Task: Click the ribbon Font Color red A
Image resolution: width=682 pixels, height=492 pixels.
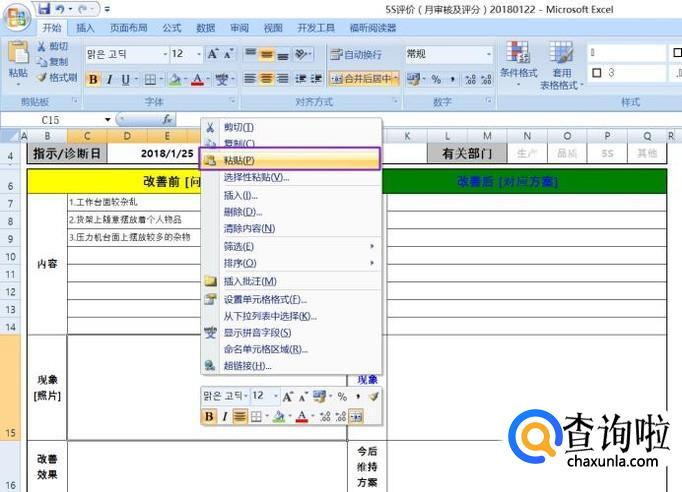Action: pos(197,79)
